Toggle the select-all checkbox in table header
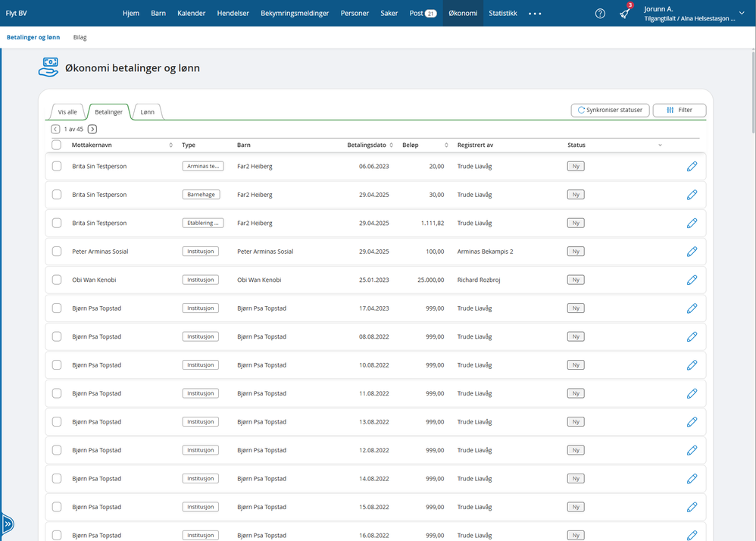The height and width of the screenshot is (541, 756). tap(56, 145)
